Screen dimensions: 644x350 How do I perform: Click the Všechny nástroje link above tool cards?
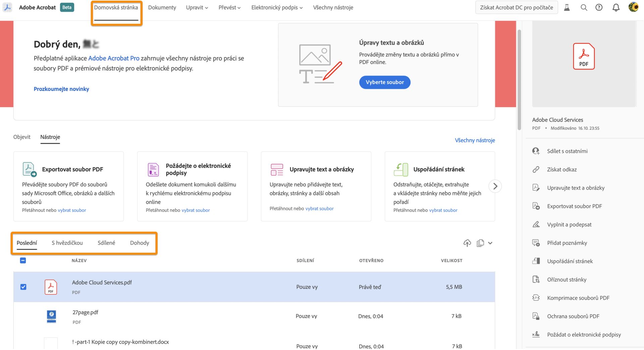click(x=475, y=140)
